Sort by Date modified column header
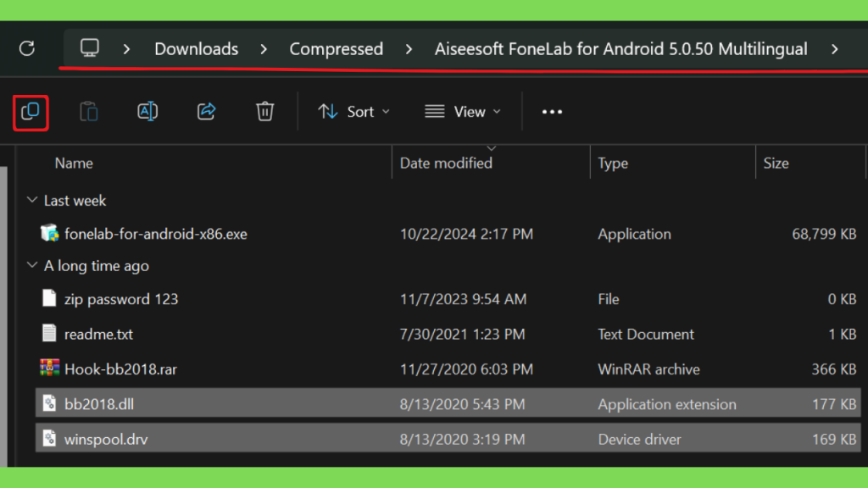868x488 pixels. tap(446, 164)
